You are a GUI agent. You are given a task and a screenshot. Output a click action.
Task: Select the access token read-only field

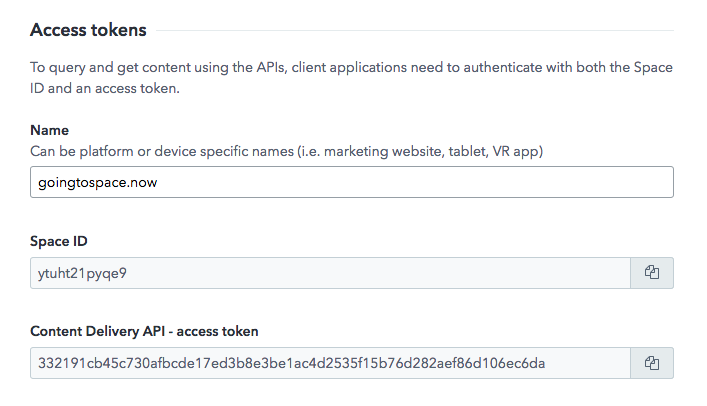coord(330,363)
